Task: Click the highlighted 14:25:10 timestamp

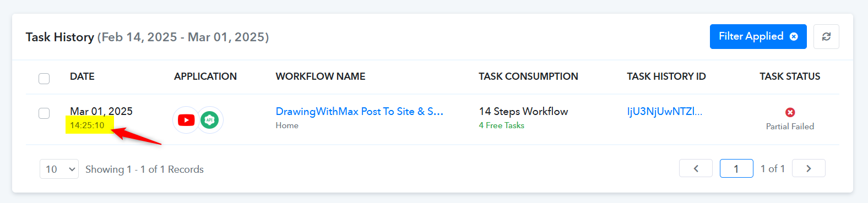Action: (87, 125)
